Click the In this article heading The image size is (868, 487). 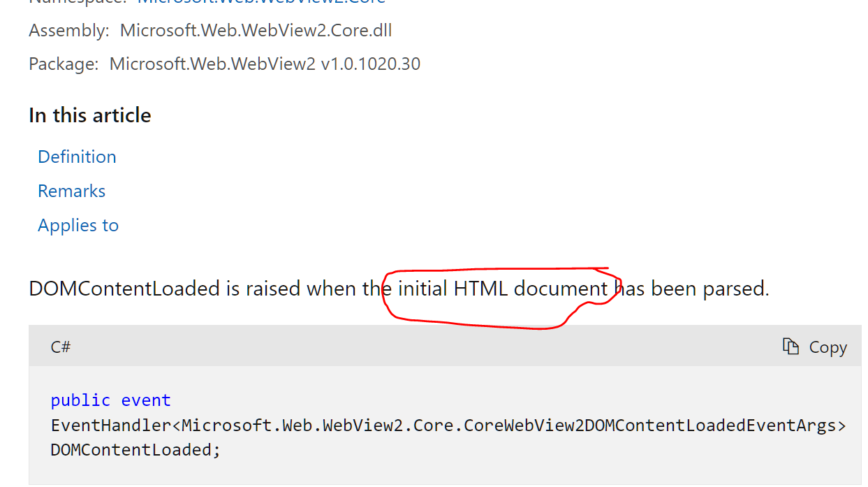pos(90,115)
